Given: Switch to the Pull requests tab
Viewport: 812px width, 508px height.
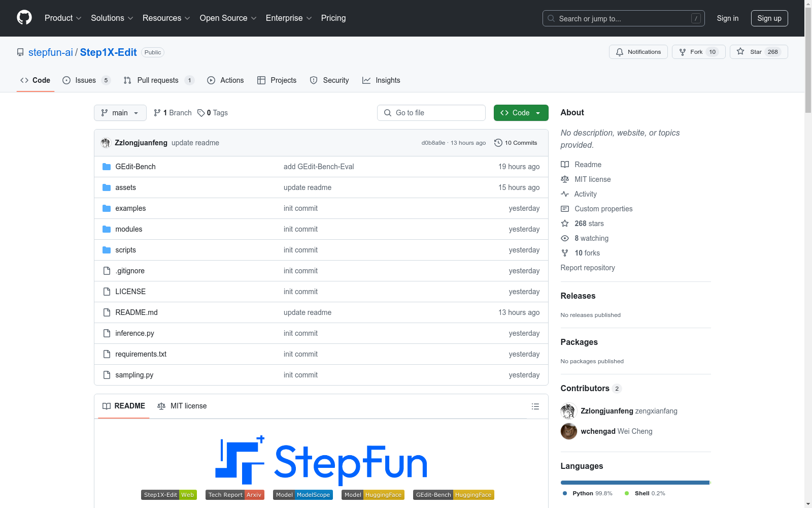Looking at the screenshot, I should coord(159,80).
